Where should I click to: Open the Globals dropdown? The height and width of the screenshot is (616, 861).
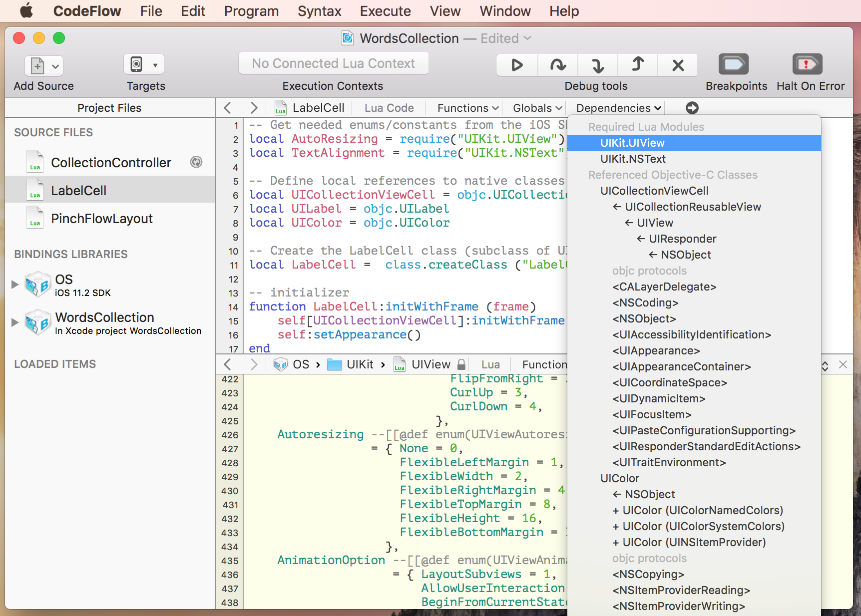(537, 108)
